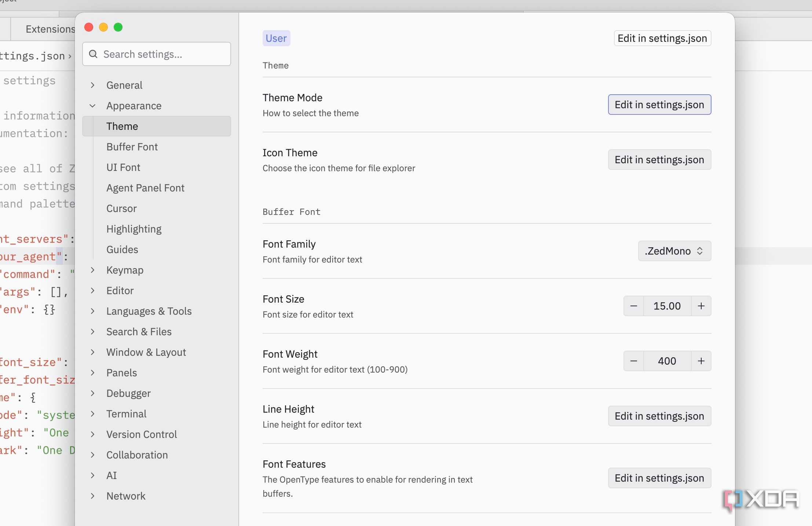Go to Agent Panel Font settings
Image resolution: width=812 pixels, height=526 pixels.
point(157,188)
